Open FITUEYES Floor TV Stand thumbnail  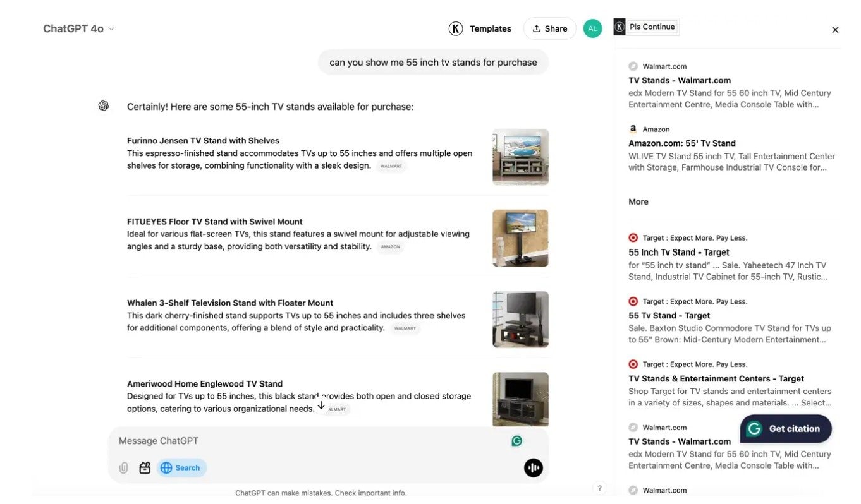[520, 238]
